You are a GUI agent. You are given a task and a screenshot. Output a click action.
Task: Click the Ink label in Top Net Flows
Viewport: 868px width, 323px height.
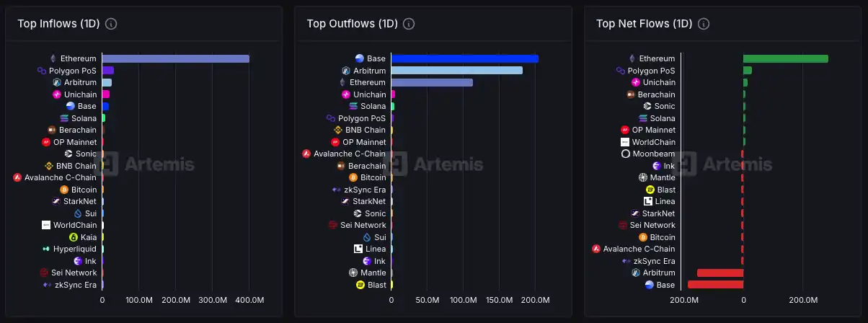[x=670, y=166]
